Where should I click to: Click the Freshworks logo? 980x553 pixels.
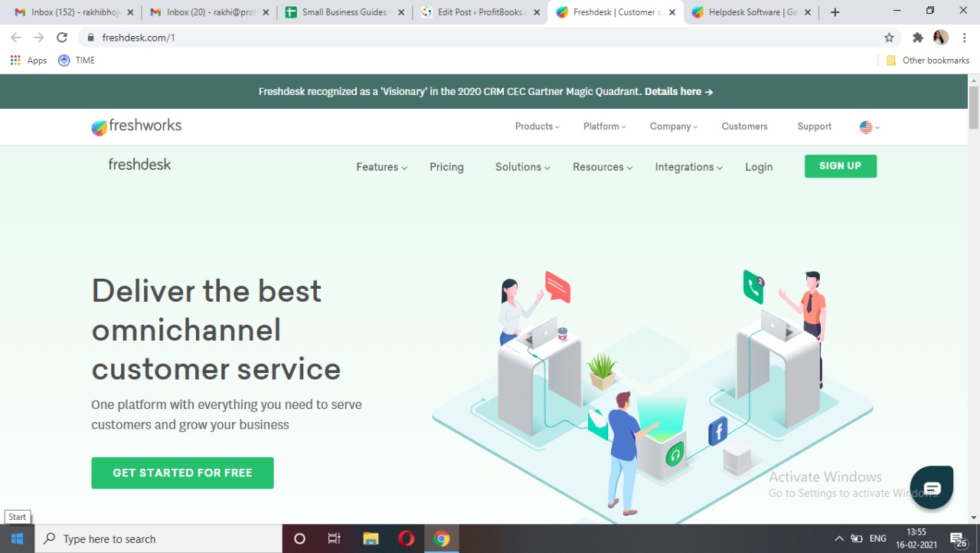tap(136, 126)
